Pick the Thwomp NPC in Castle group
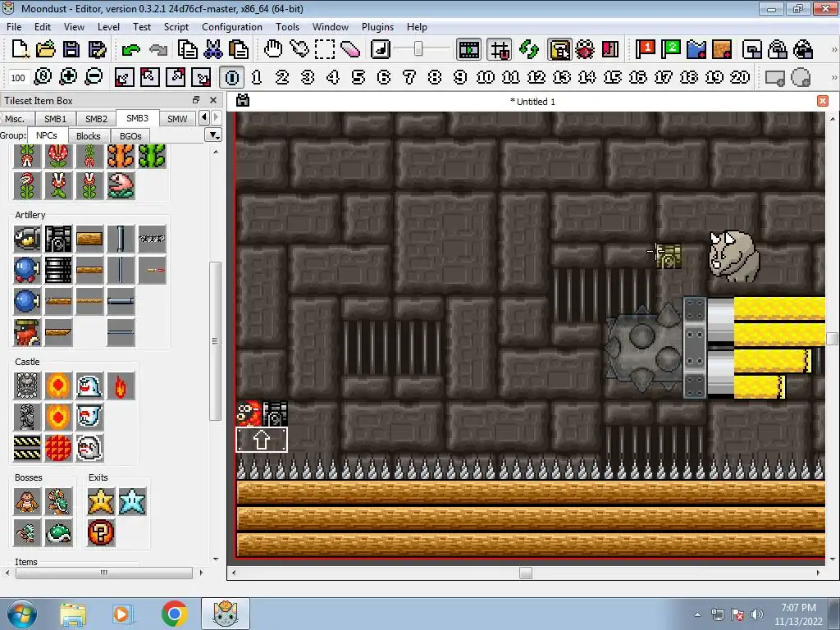The width and height of the screenshot is (840, 630). [27, 386]
